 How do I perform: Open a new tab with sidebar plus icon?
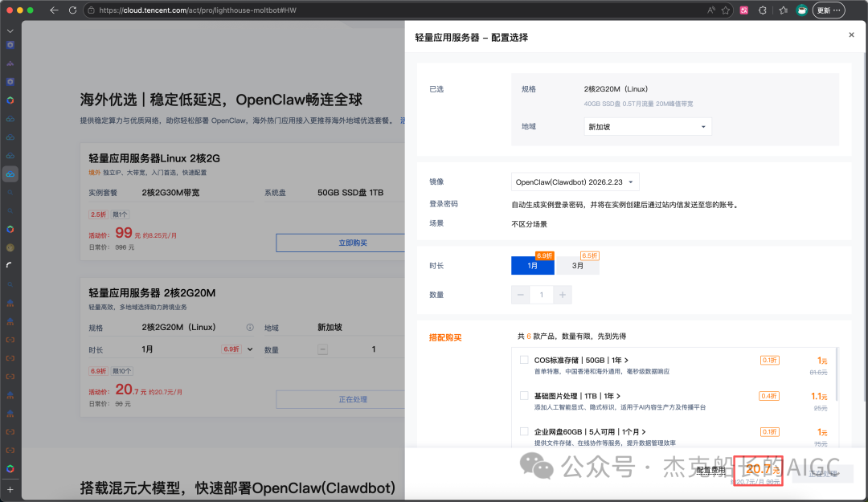[10, 490]
